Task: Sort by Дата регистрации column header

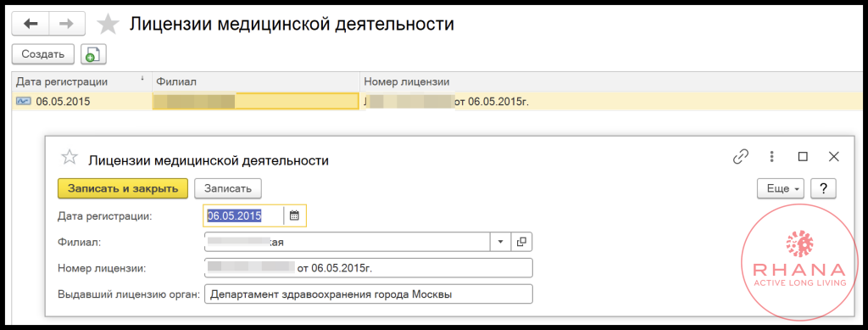Action: coord(81,82)
